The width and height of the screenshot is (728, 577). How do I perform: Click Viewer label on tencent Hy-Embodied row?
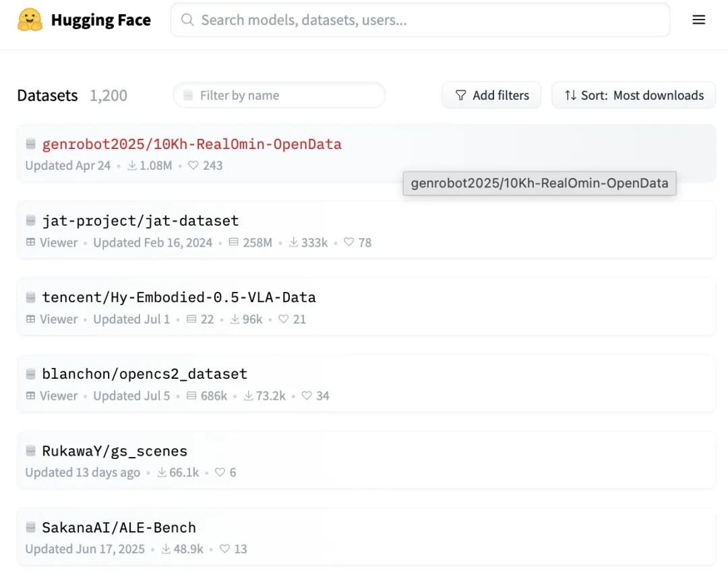tap(59, 319)
